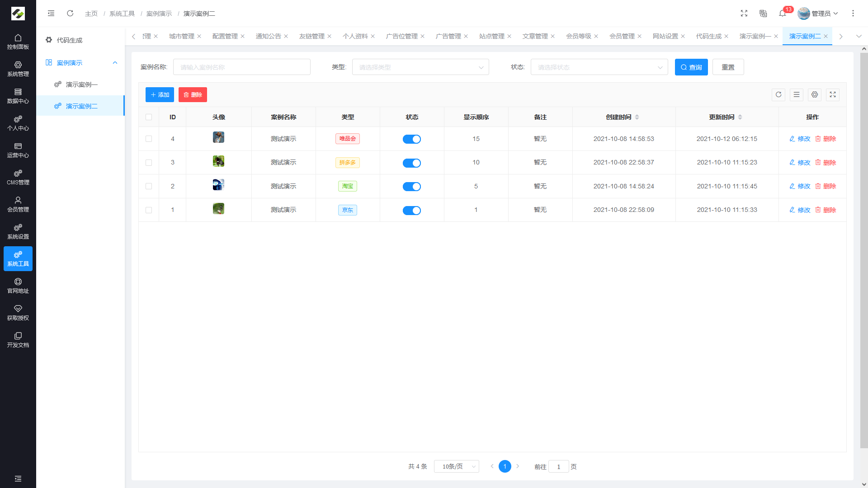Image resolution: width=868 pixels, height=488 pixels.
Task: Open the 类型 dropdown filter
Action: pyautogui.click(x=420, y=67)
